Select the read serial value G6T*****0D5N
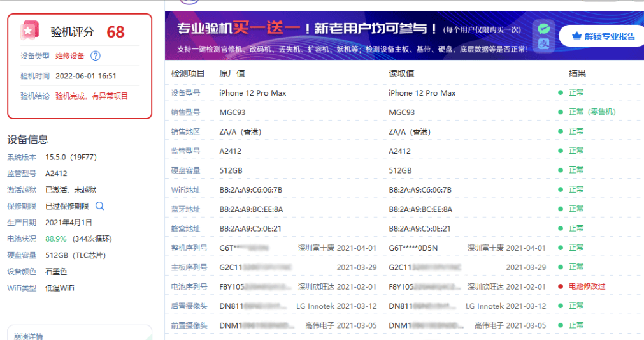The height and width of the screenshot is (340, 644). pos(413,248)
